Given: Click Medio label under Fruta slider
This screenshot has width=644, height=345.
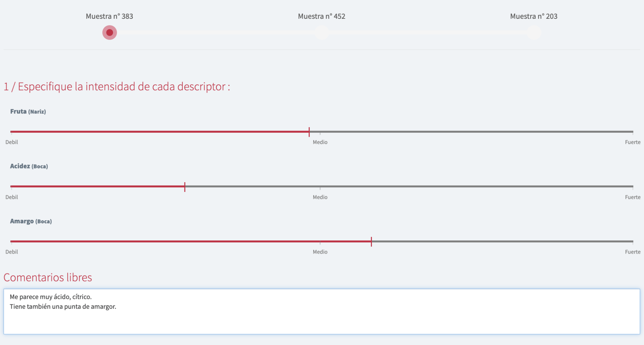Looking at the screenshot, I should coord(320,142).
